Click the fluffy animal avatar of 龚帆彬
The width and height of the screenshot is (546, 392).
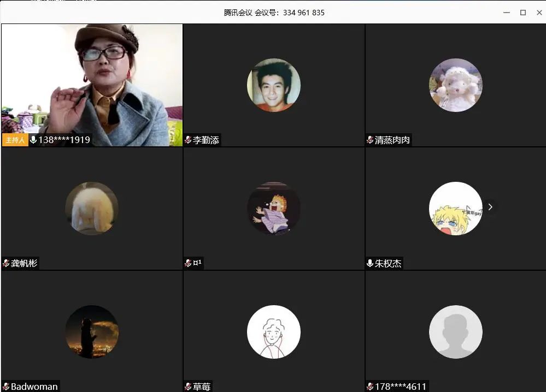92,209
